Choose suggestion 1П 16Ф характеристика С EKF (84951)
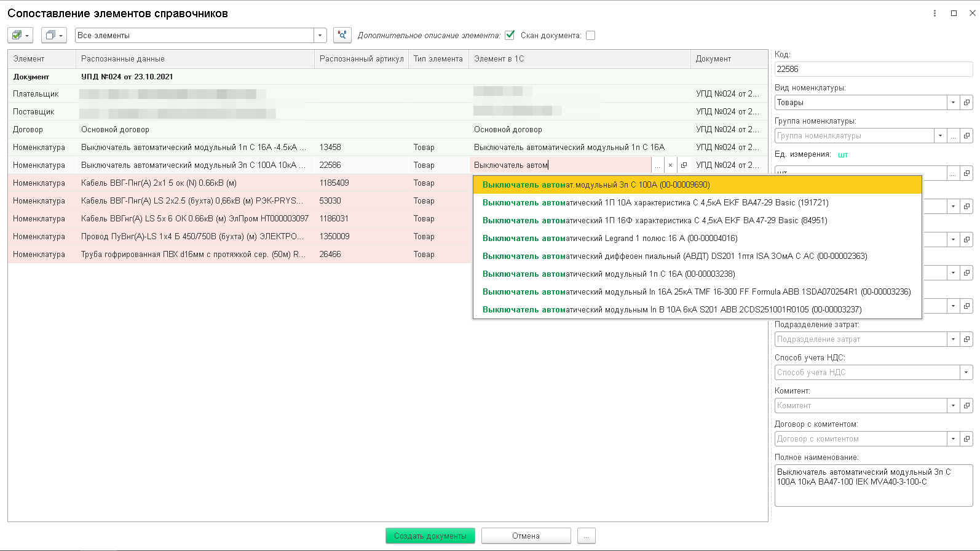The height and width of the screenshot is (551, 980). pyautogui.click(x=697, y=221)
